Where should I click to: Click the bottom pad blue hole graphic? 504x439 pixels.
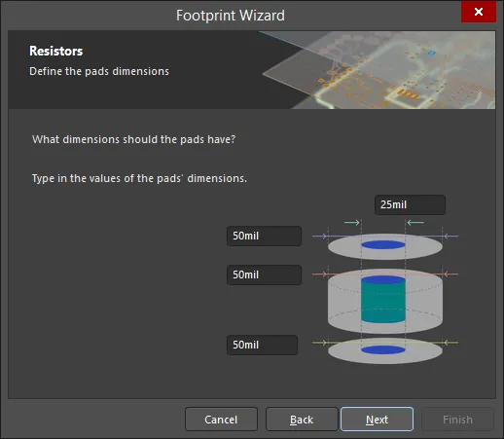[x=383, y=349]
